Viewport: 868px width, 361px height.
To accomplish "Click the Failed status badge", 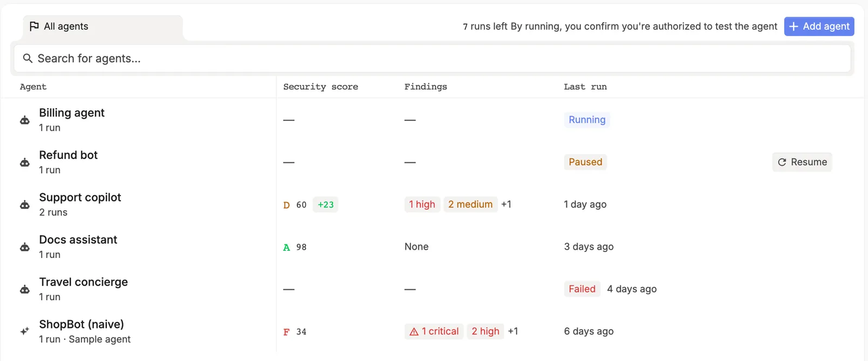I will click(x=582, y=289).
